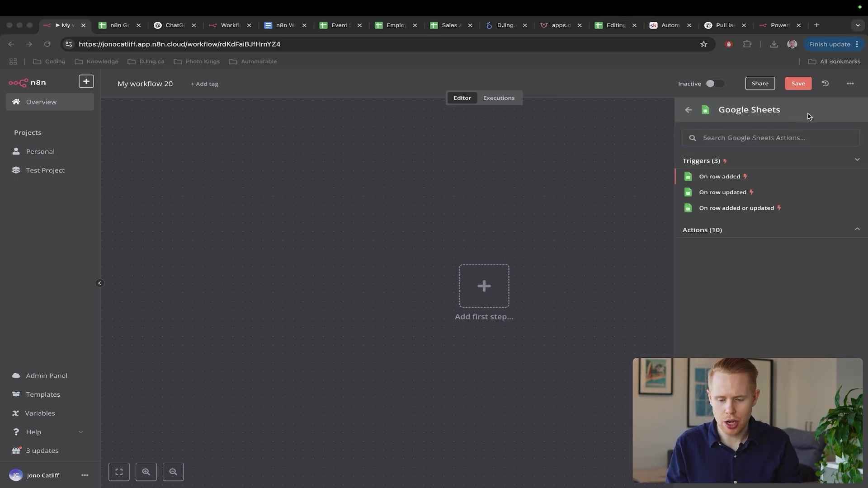
Task: Click the workflow history clock icon
Action: coord(825,84)
